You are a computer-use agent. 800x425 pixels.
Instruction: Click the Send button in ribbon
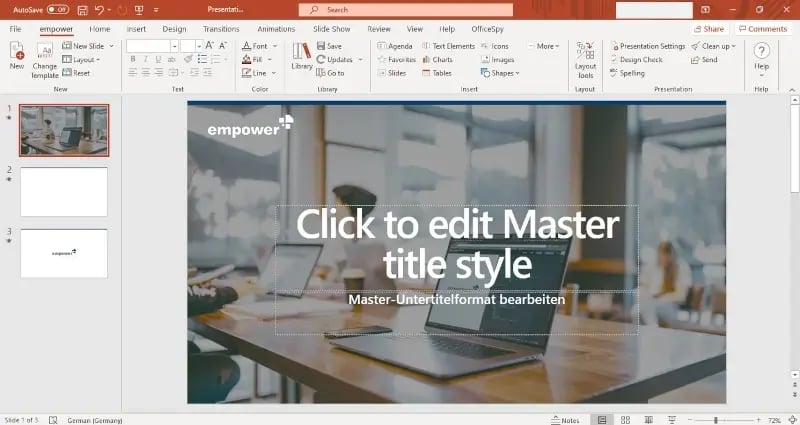click(x=704, y=60)
